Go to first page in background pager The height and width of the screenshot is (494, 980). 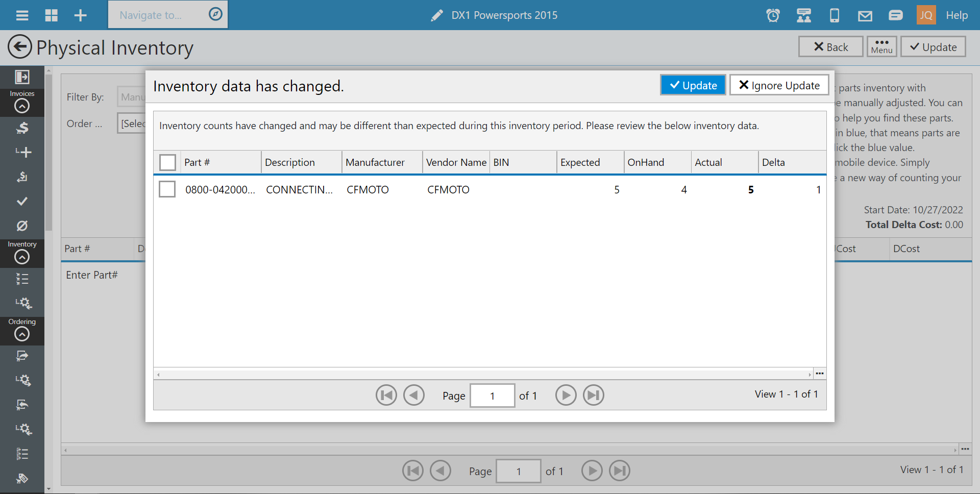413,471
